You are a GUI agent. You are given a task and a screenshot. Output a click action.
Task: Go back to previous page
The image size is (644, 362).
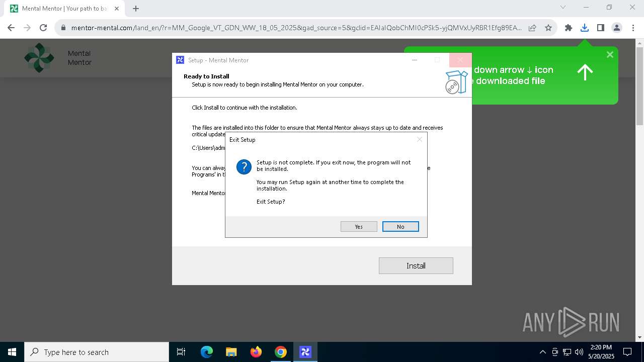[11, 28]
